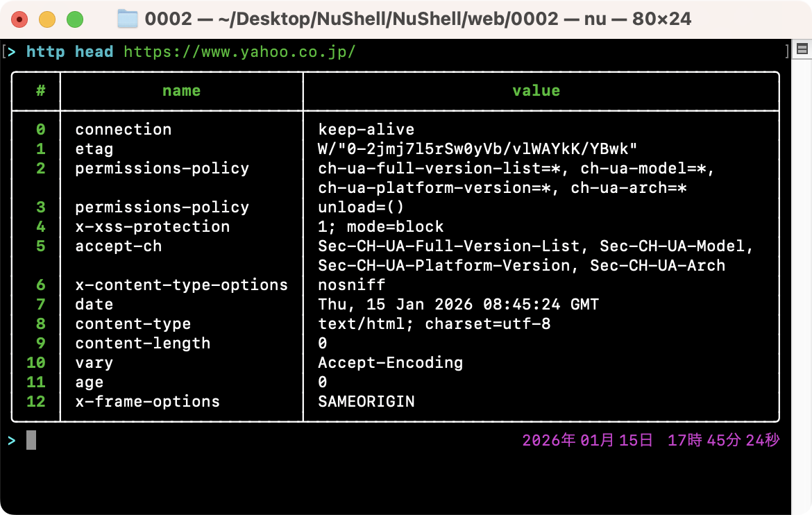812x515 pixels.
Task: Click the '#' index column header
Action: click(40, 91)
